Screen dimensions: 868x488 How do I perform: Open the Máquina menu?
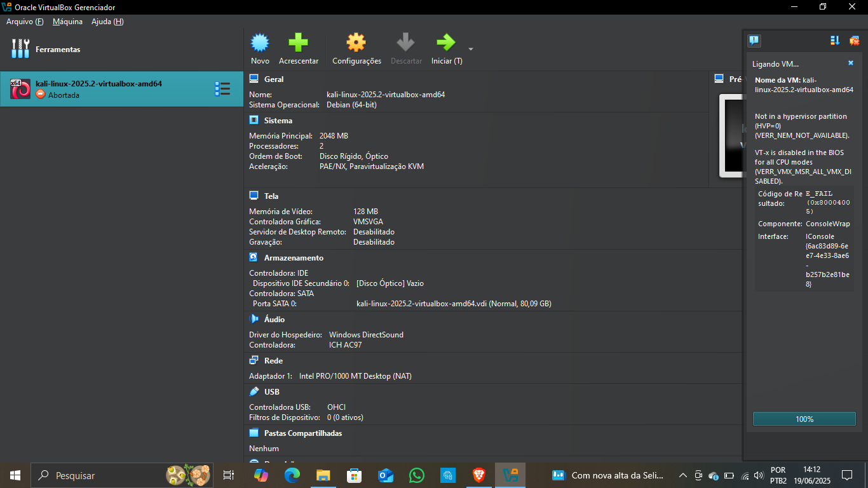click(67, 22)
